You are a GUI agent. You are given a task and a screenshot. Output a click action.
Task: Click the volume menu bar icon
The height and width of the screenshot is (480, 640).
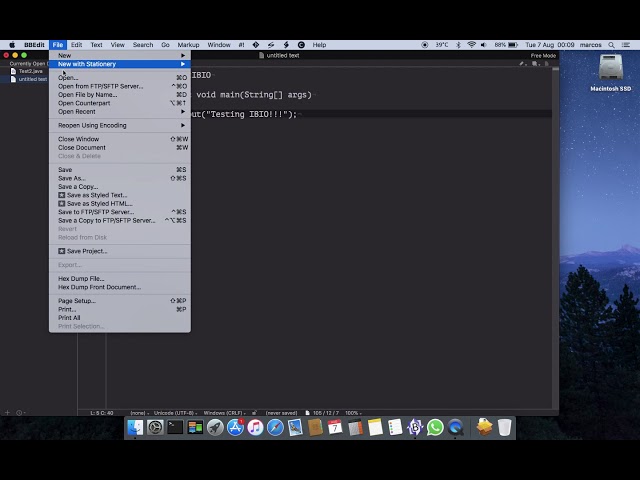(x=484, y=45)
